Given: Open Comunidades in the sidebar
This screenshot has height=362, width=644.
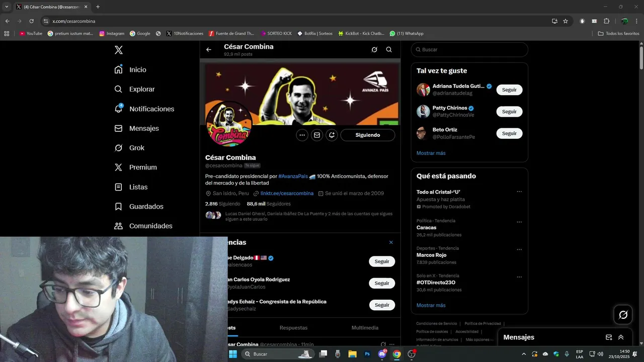Looking at the screenshot, I should pyautogui.click(x=144, y=226).
